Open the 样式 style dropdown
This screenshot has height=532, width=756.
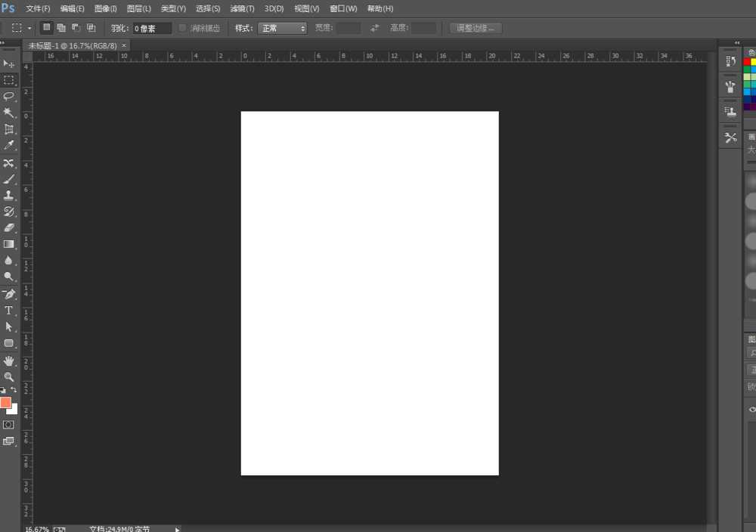(x=282, y=28)
